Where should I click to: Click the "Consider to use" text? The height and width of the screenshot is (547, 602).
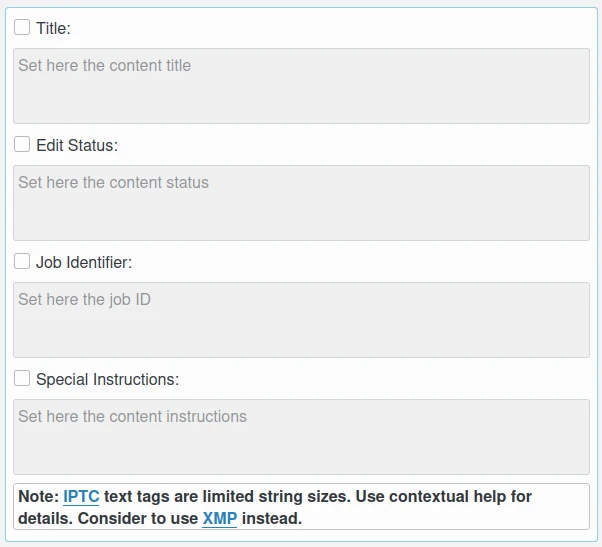click(x=138, y=518)
